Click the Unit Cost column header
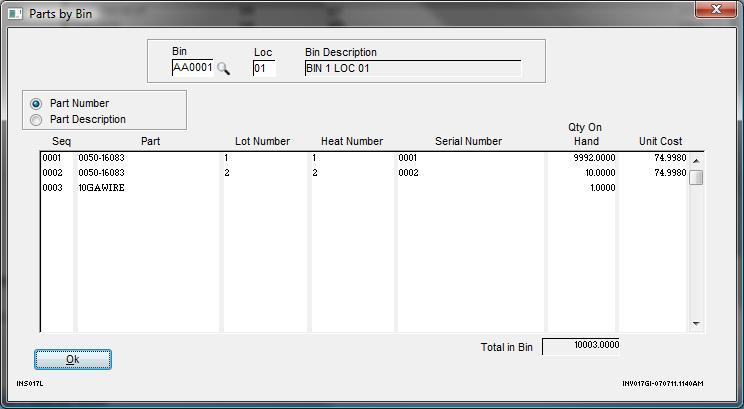The image size is (744, 409). tap(660, 141)
